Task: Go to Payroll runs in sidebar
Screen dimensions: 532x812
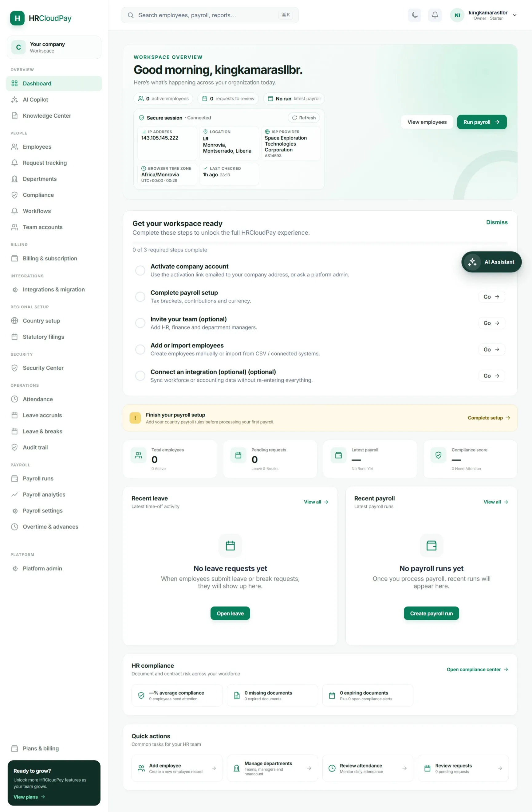Action: 54,478
